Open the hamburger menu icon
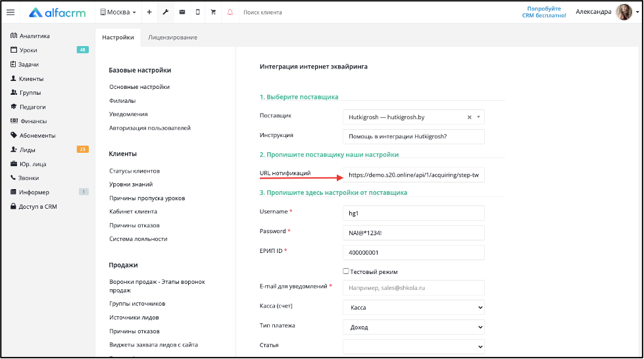 click(11, 13)
